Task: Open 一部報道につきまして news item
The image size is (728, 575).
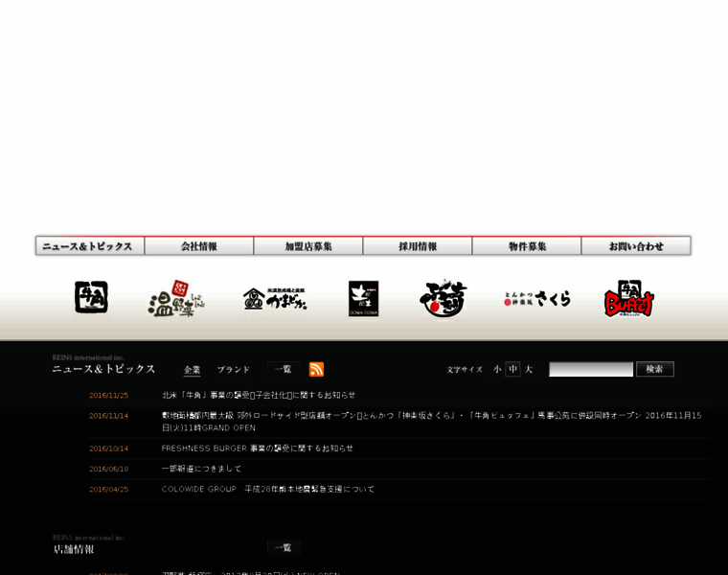Action: 201,469
